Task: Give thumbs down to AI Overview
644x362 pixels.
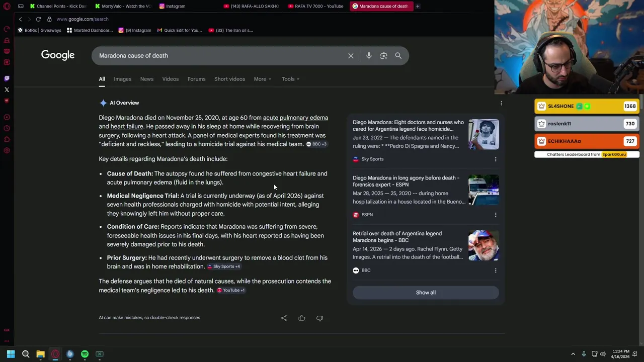Action: 319,318
